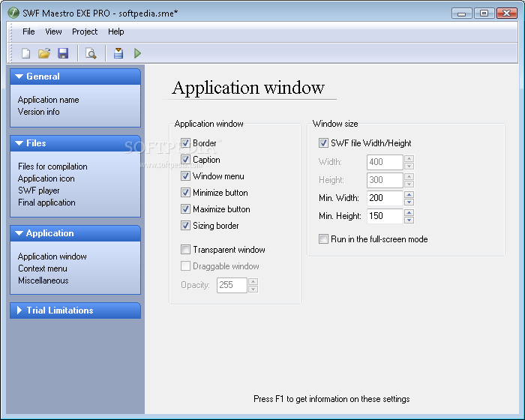
Task: Select Application window in sidebar
Action: point(52,256)
